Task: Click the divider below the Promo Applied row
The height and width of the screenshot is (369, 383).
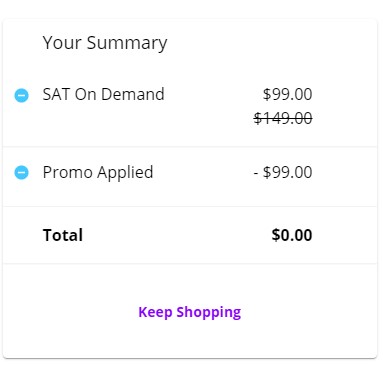Action: tap(190, 206)
